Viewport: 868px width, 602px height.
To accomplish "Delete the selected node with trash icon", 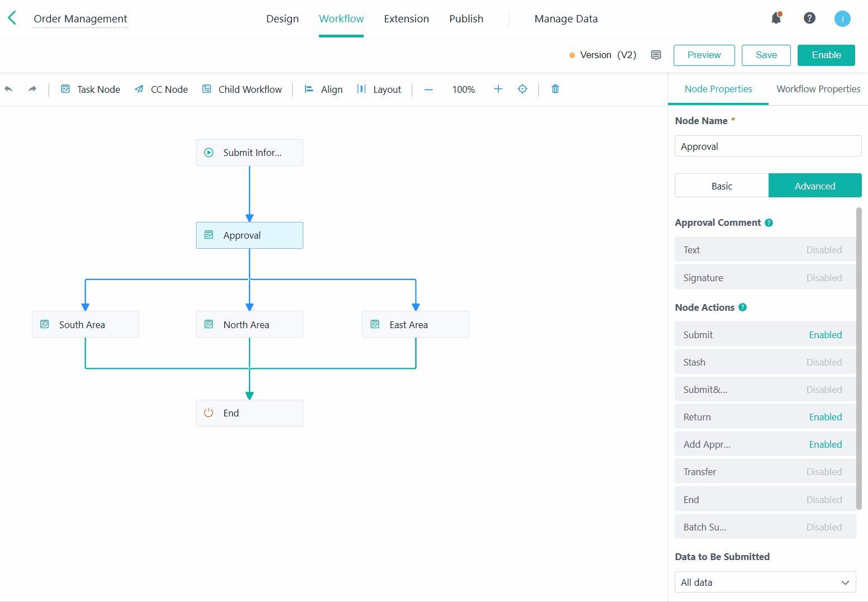I will 555,89.
